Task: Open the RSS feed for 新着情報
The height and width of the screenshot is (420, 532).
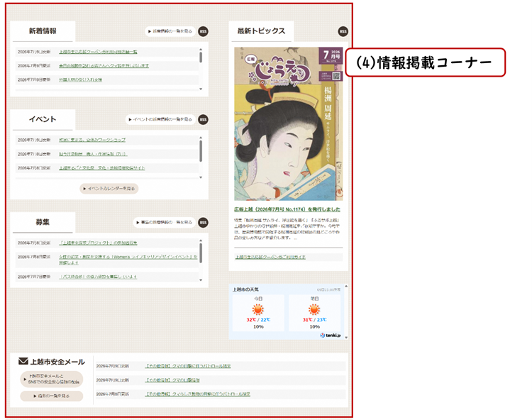Action: click(203, 31)
